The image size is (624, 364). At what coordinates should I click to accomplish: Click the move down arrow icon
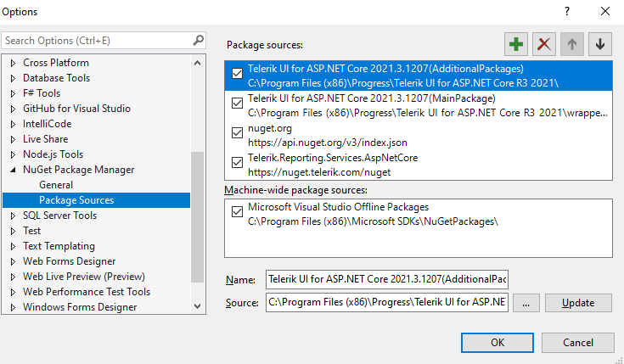(600, 44)
